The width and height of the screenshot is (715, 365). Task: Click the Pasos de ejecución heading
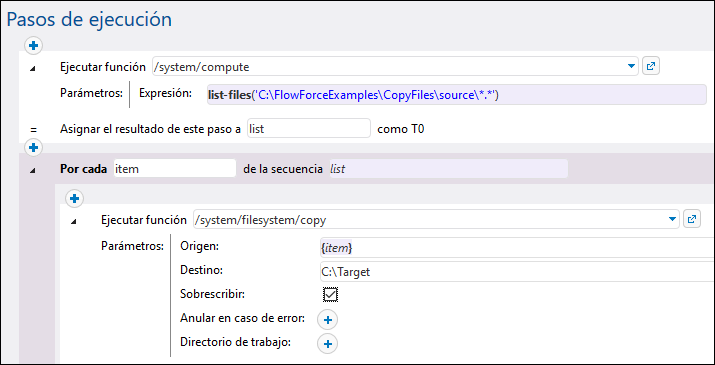point(89,20)
